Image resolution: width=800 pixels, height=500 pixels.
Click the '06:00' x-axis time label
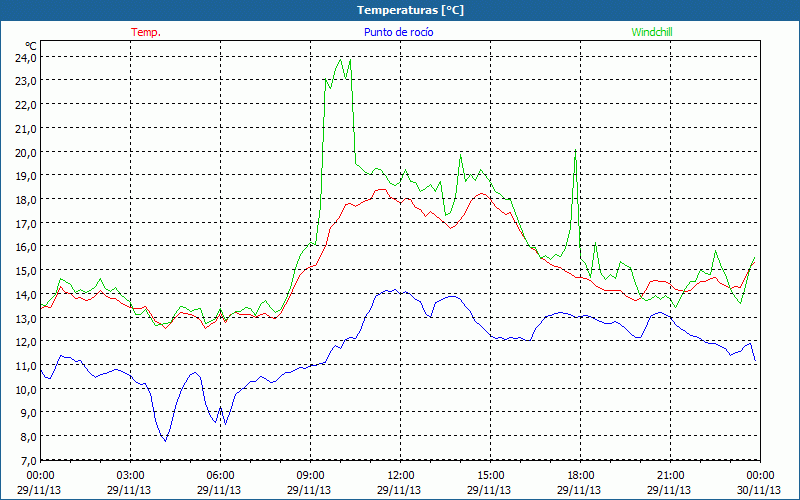click(220, 476)
